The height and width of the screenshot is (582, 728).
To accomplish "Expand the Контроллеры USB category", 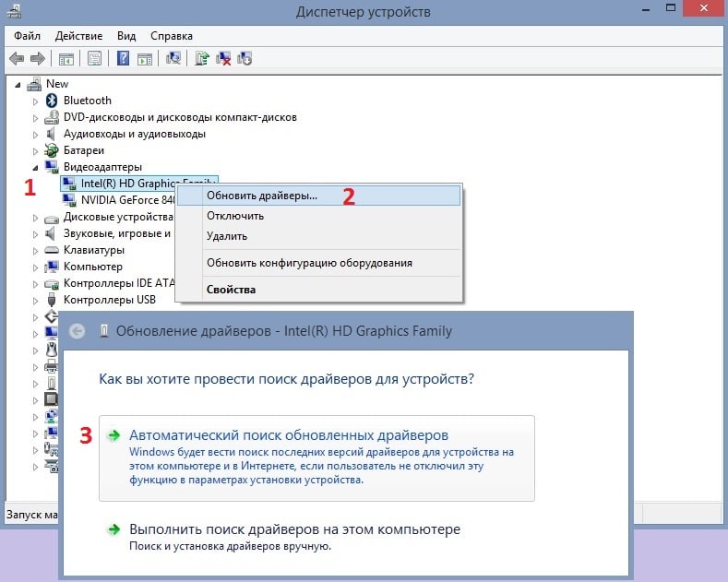I will coord(35,301).
